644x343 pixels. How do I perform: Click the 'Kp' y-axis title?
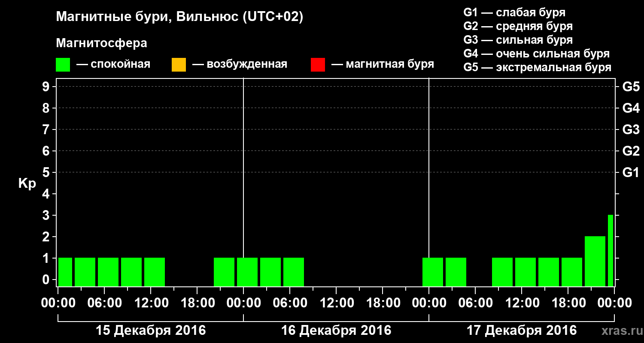(27, 183)
